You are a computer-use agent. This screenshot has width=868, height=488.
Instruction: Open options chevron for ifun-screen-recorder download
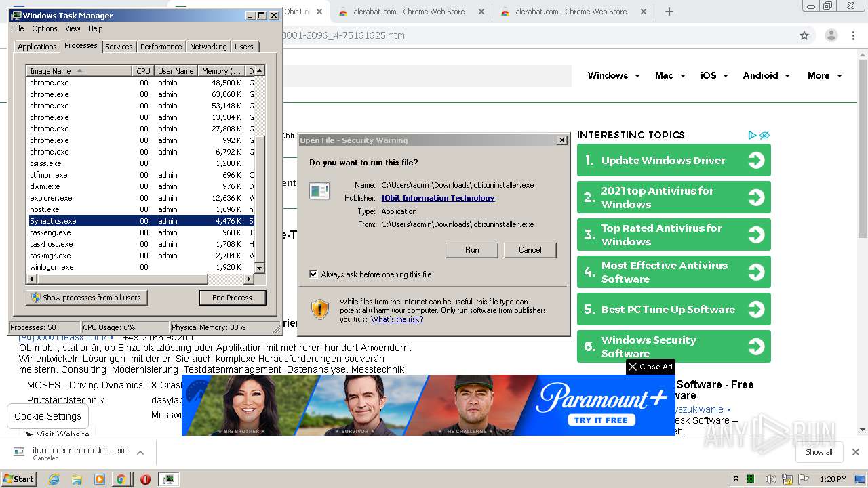tap(140, 452)
